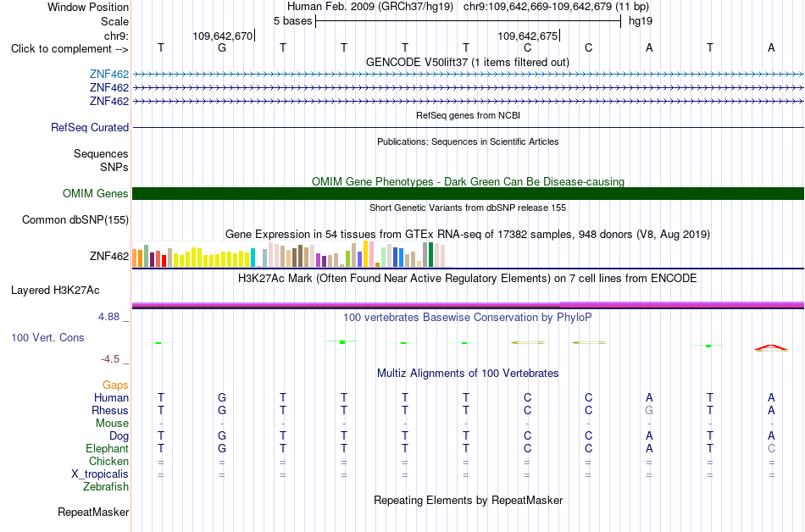Open the bottom ZNF462 GENCODE transcript label
This screenshot has width=805, height=532.
(108, 101)
